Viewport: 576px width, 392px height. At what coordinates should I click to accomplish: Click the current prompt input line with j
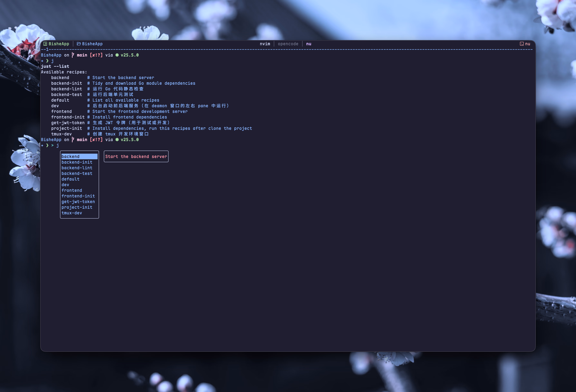[x=57, y=145]
